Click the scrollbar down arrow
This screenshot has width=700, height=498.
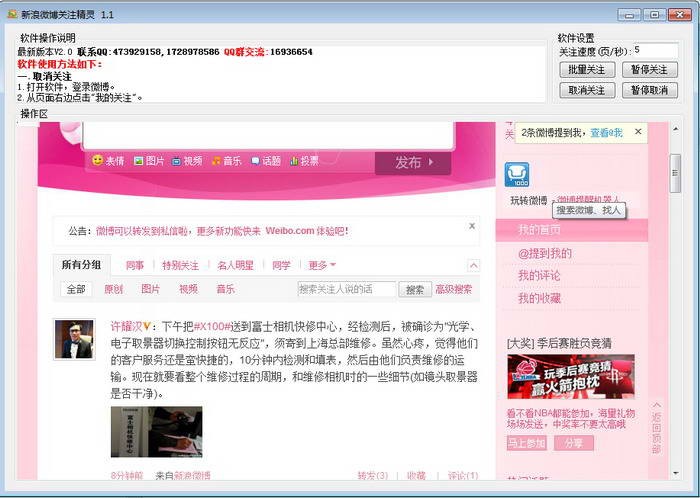tap(675, 473)
